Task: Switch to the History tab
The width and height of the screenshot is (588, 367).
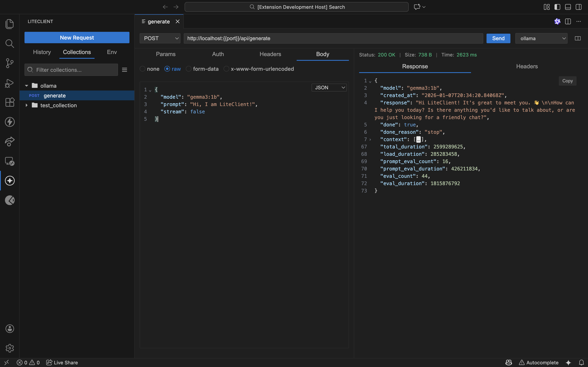Action: [x=42, y=52]
